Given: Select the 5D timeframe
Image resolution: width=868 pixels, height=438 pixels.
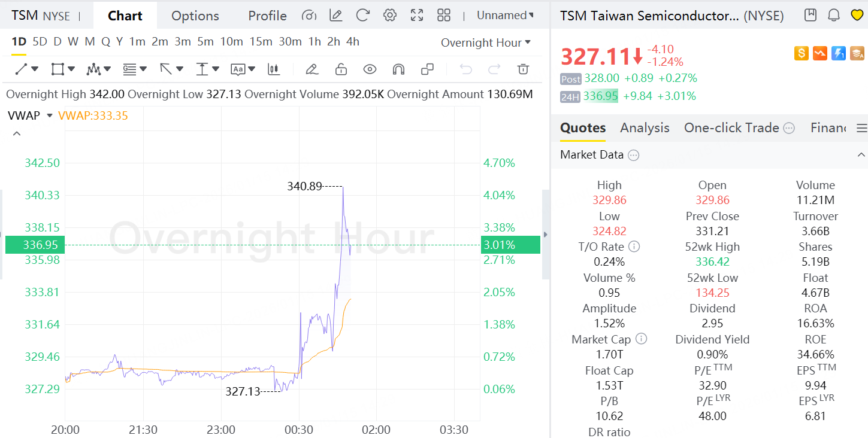Looking at the screenshot, I should (x=40, y=42).
